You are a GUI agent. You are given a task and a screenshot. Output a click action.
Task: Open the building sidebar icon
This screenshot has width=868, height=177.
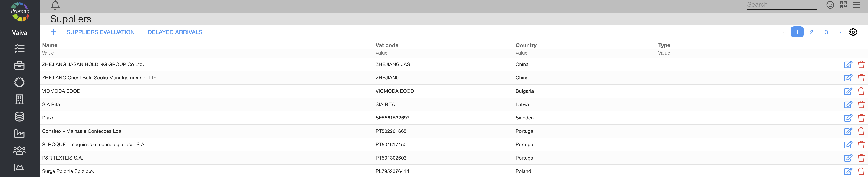pos(19,99)
